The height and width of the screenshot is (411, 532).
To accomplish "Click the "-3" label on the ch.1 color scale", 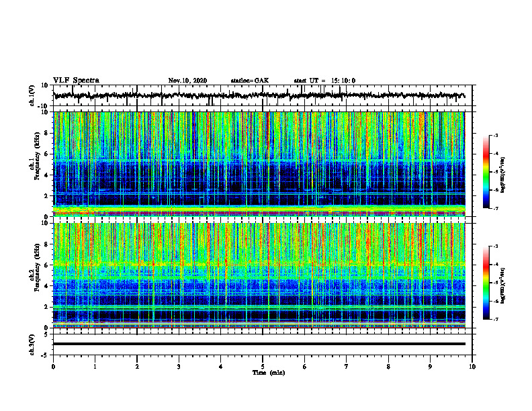I will [x=496, y=136].
